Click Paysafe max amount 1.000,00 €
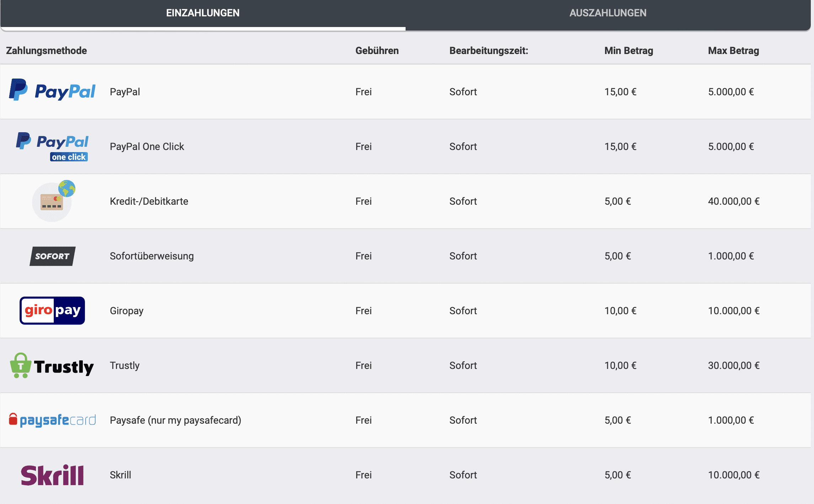Screen dimensions: 814x504 tap(731, 420)
